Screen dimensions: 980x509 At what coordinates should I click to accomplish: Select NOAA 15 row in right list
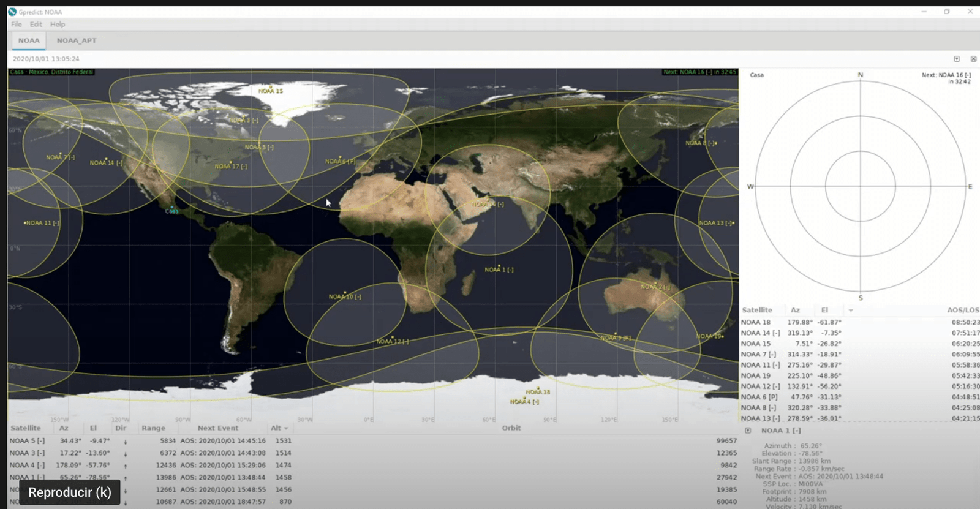[860, 344]
